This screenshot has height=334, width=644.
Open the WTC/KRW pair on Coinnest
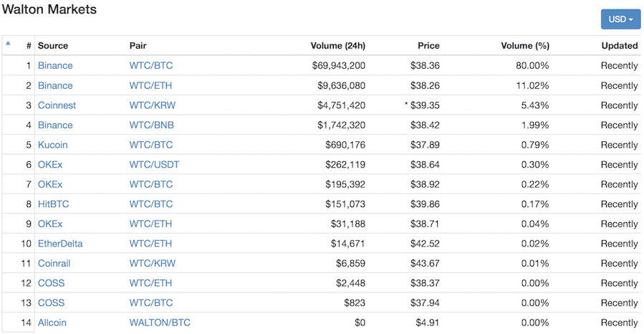(153, 105)
